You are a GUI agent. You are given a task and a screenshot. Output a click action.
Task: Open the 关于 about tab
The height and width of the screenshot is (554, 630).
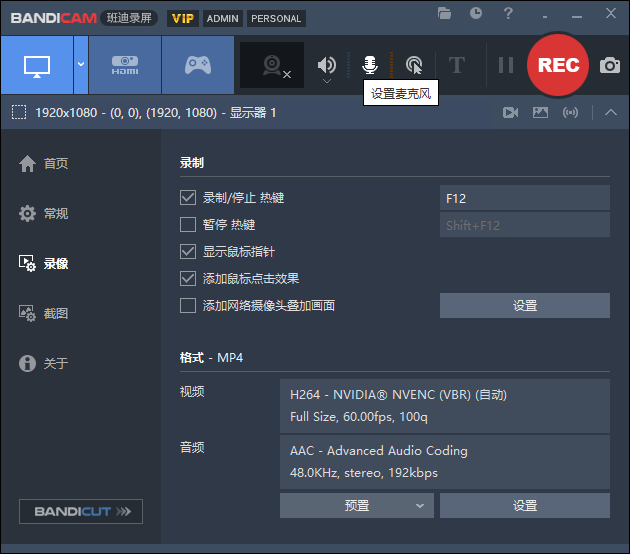(x=43, y=364)
